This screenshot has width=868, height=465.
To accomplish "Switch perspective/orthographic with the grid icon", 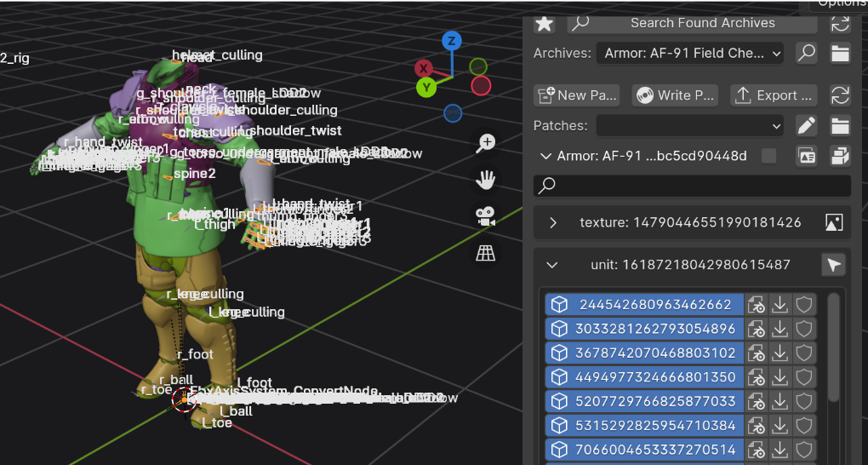I will [486, 253].
